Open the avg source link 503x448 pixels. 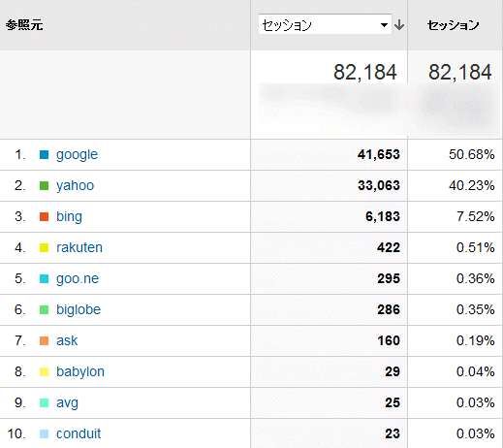tap(67, 403)
